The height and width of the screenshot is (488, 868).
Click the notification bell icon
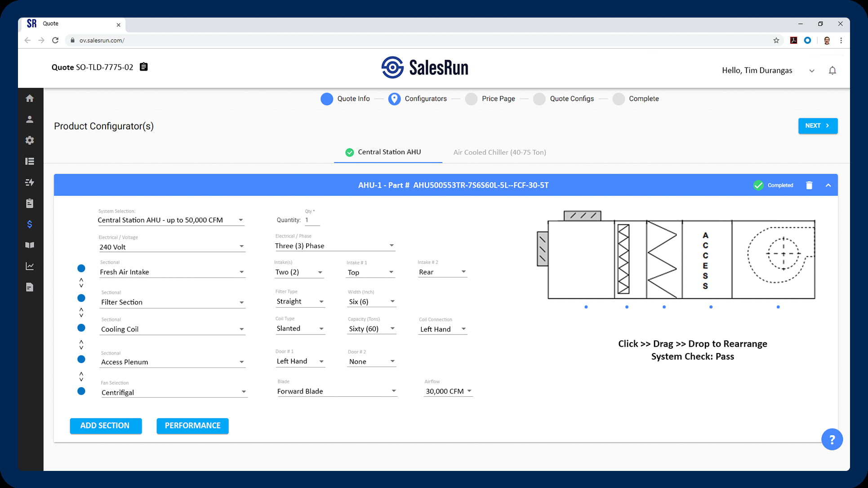tap(832, 71)
